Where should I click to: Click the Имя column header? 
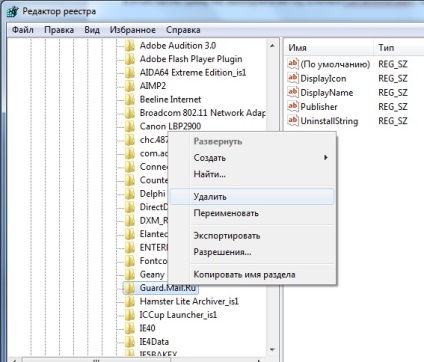(329, 48)
